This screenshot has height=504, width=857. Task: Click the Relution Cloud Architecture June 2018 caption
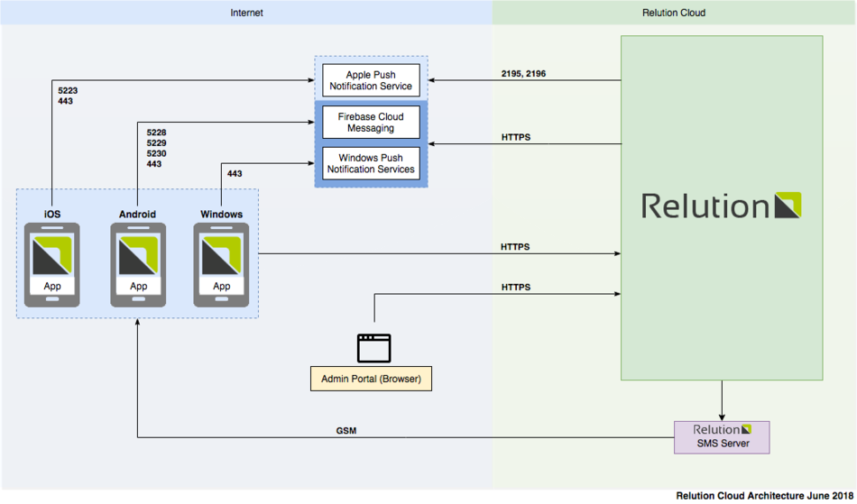[x=765, y=496]
